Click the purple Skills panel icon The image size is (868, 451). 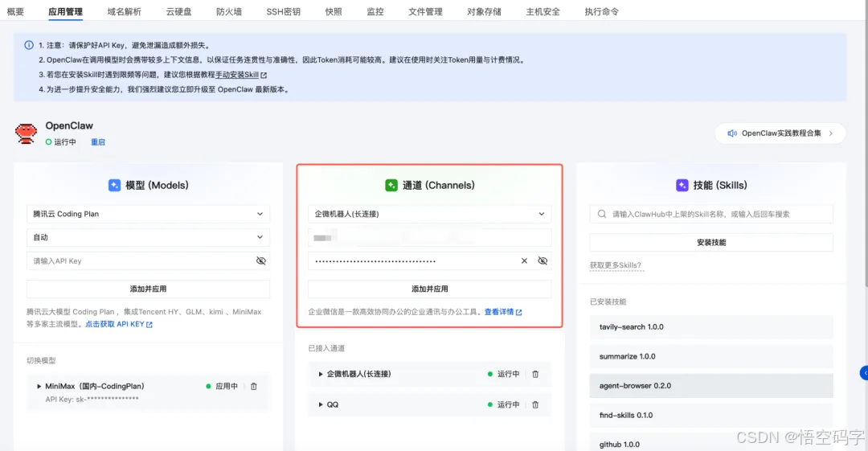[682, 185]
